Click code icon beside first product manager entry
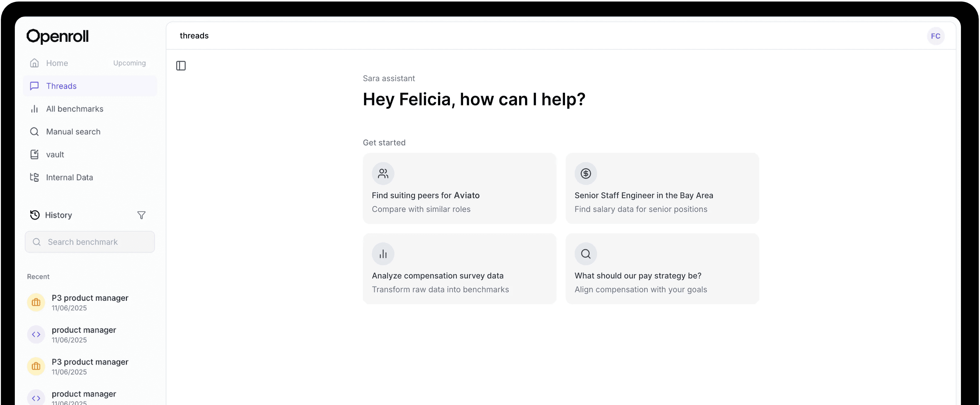Screen dimensions: 980x405 (36, 334)
